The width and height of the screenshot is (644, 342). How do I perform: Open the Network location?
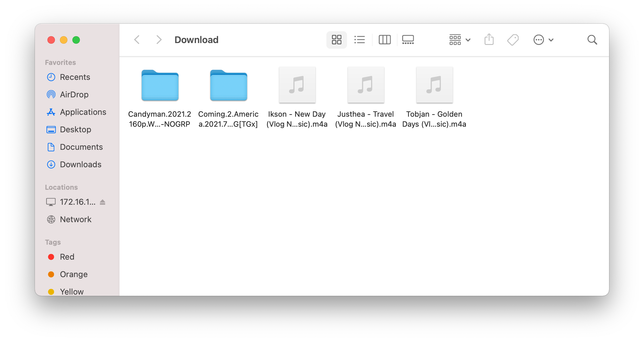(x=76, y=219)
